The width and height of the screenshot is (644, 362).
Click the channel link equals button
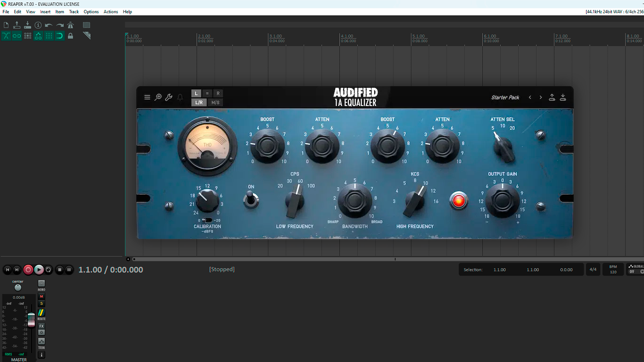coord(207,93)
